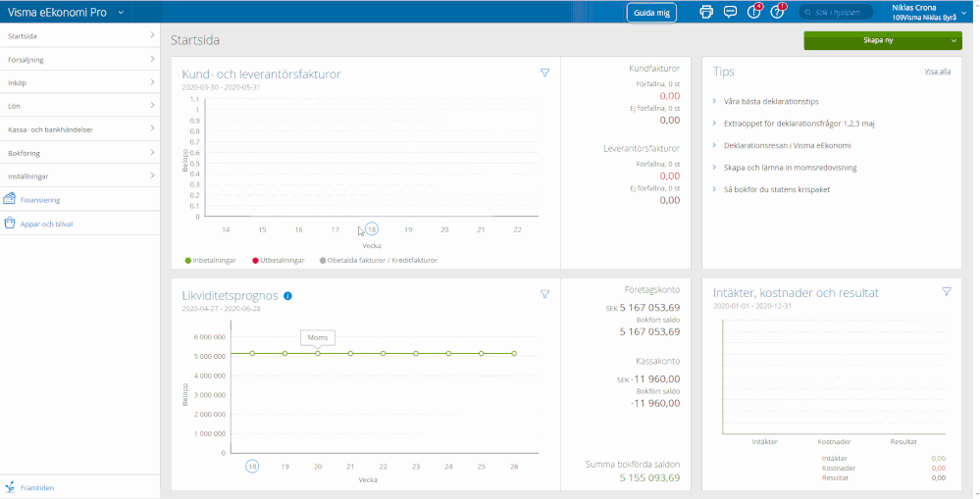Viewport: 980px width, 499px height.
Task: Open the Bokföring menu item
Action: (x=79, y=153)
